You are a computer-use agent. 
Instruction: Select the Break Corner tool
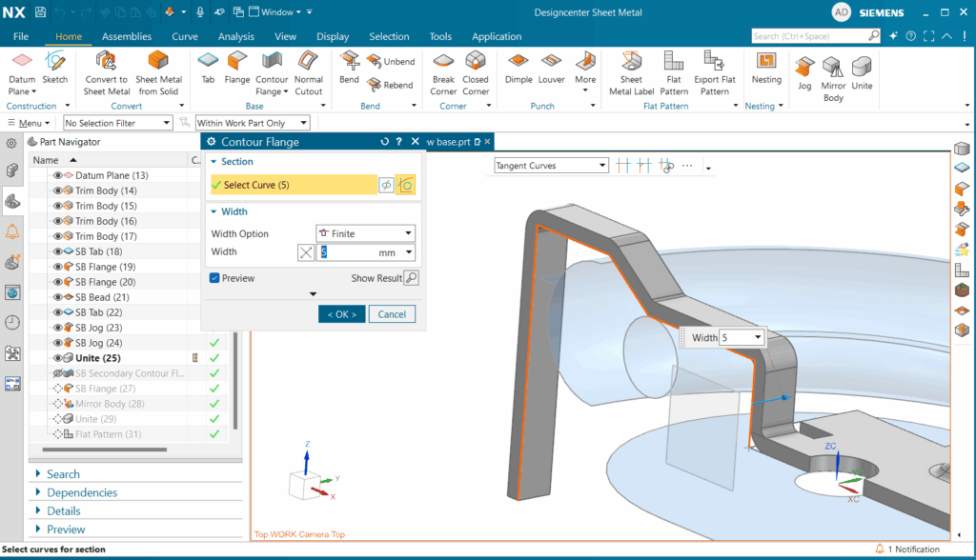(443, 72)
